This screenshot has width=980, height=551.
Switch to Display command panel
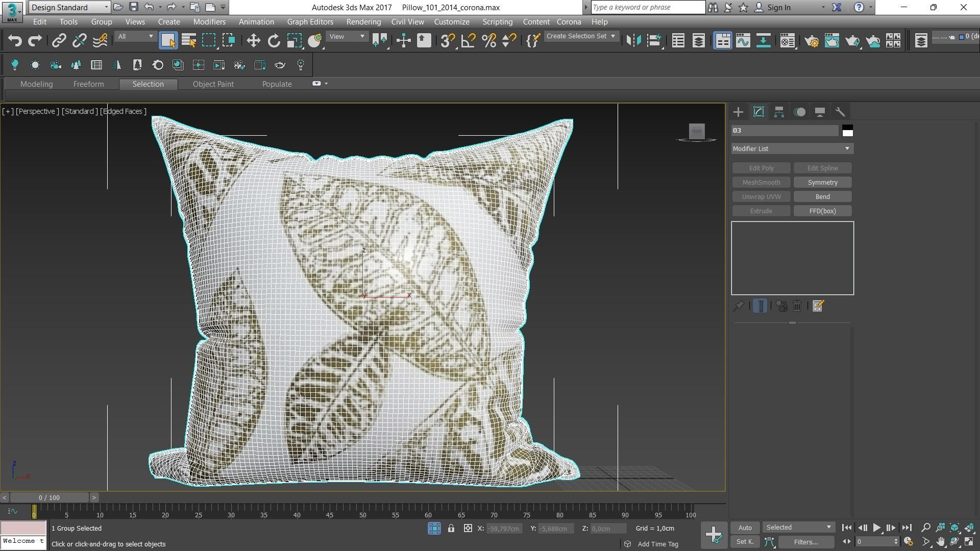pyautogui.click(x=820, y=112)
